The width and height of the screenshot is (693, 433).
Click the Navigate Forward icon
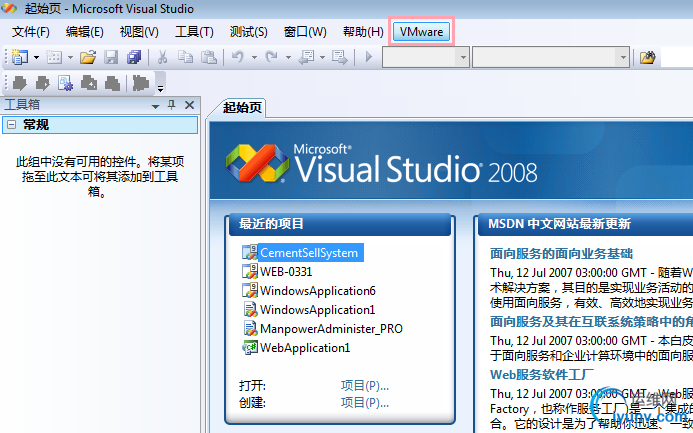pos(339,57)
